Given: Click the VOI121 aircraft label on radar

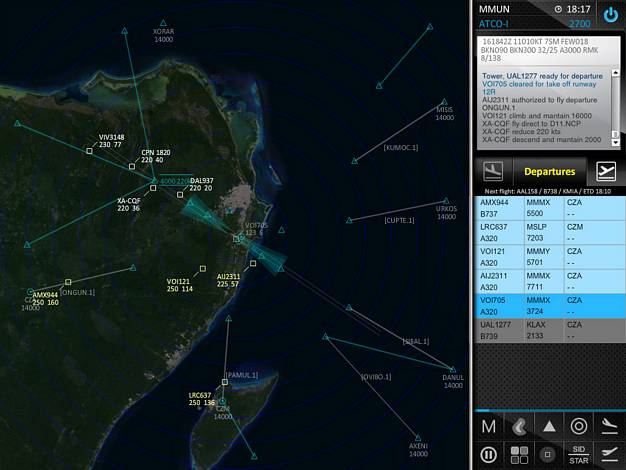Looking at the screenshot, I should point(179,285).
